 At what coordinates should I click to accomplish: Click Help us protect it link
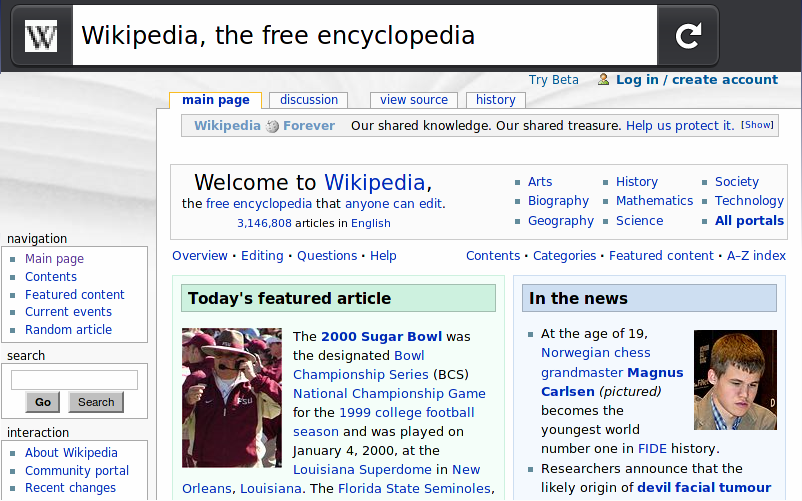point(680,126)
